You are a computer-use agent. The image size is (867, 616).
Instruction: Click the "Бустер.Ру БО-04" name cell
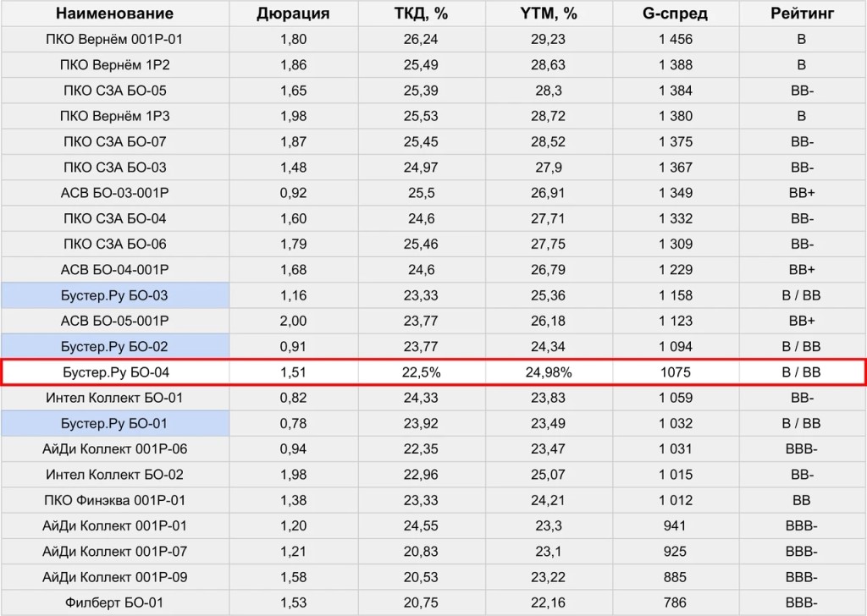(x=115, y=372)
